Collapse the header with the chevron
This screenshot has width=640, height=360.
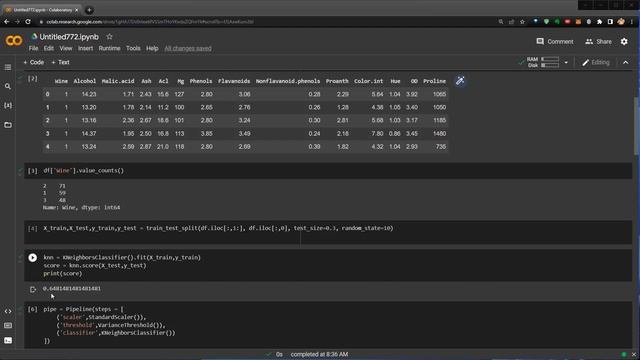point(625,62)
